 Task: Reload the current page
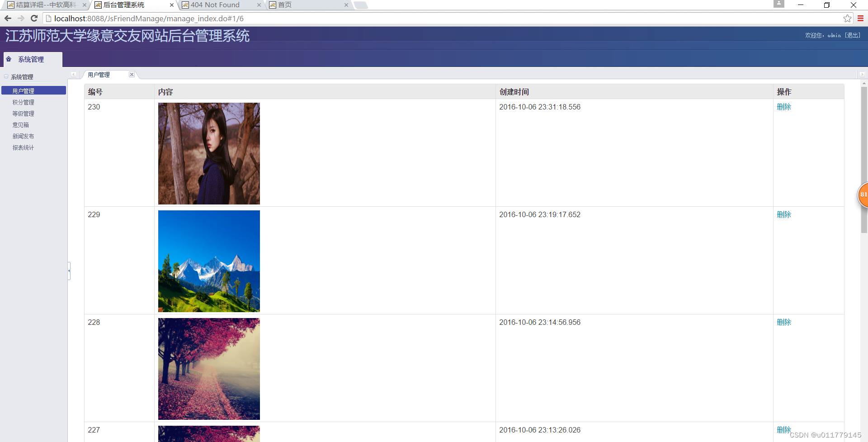click(34, 19)
